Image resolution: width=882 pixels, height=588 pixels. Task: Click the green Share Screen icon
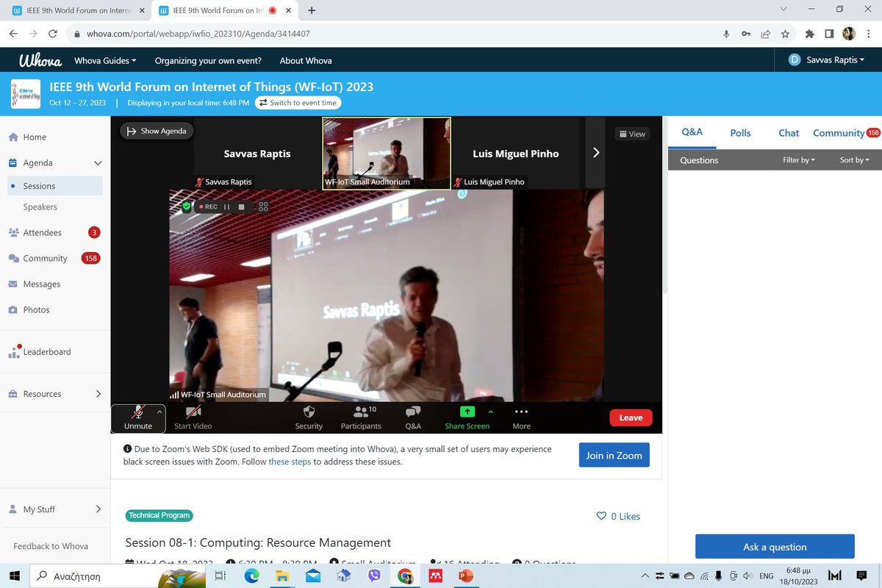click(467, 412)
